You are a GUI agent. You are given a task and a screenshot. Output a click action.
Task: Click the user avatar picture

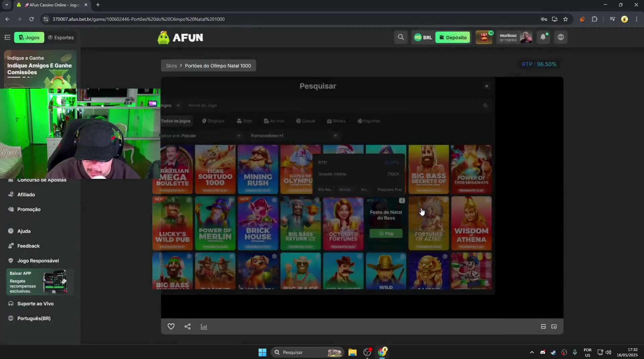coord(526,37)
